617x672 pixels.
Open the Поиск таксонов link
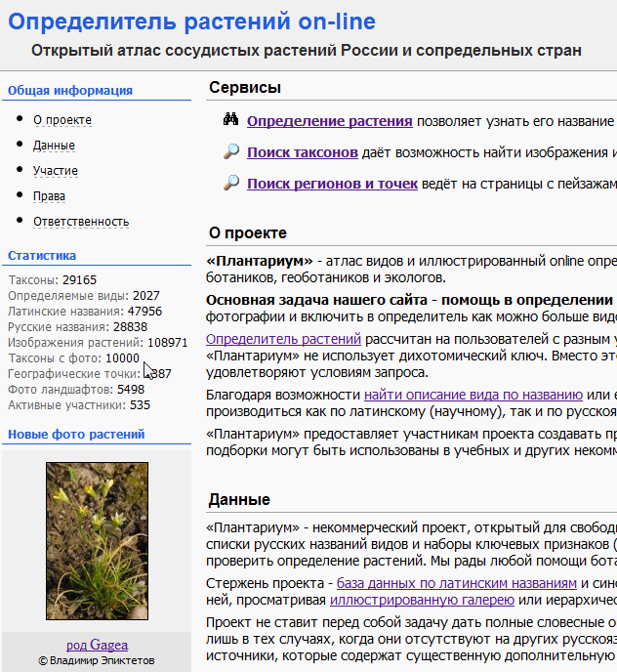[x=302, y=152]
